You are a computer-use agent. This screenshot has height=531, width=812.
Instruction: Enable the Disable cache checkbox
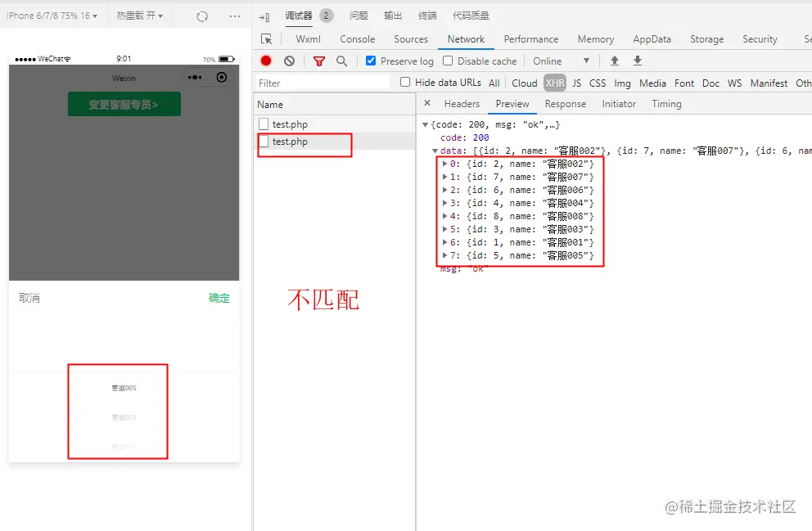tap(448, 61)
